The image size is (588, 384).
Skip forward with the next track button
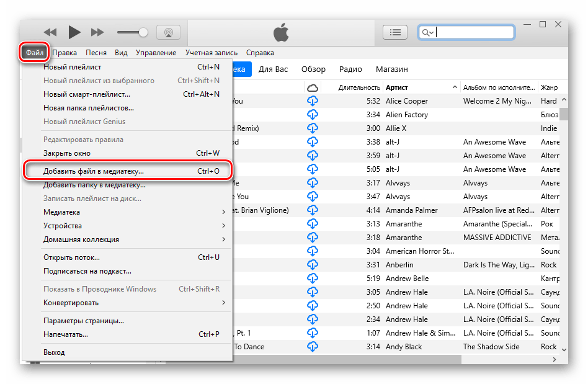click(97, 32)
